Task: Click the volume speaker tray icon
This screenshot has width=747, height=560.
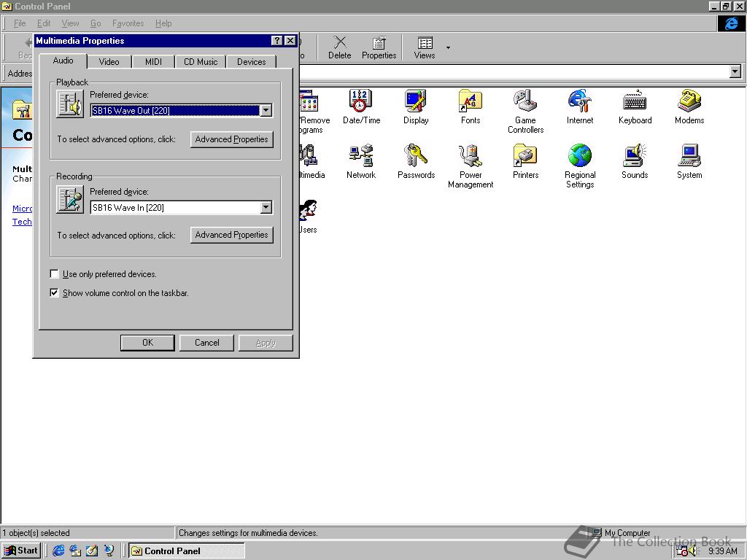Action: [693, 551]
